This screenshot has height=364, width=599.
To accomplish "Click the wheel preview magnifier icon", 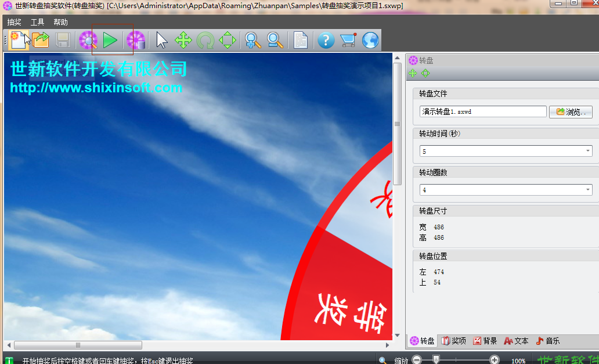I will coord(88,40).
